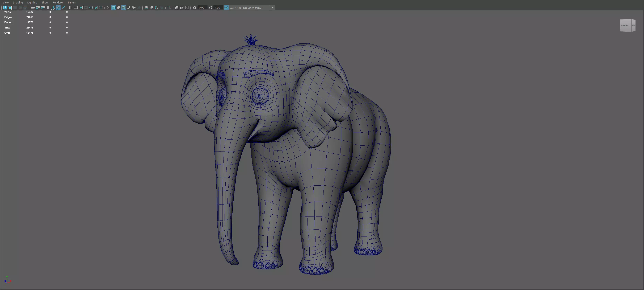
Task: Click the Isolate Select icon
Action: [169, 8]
